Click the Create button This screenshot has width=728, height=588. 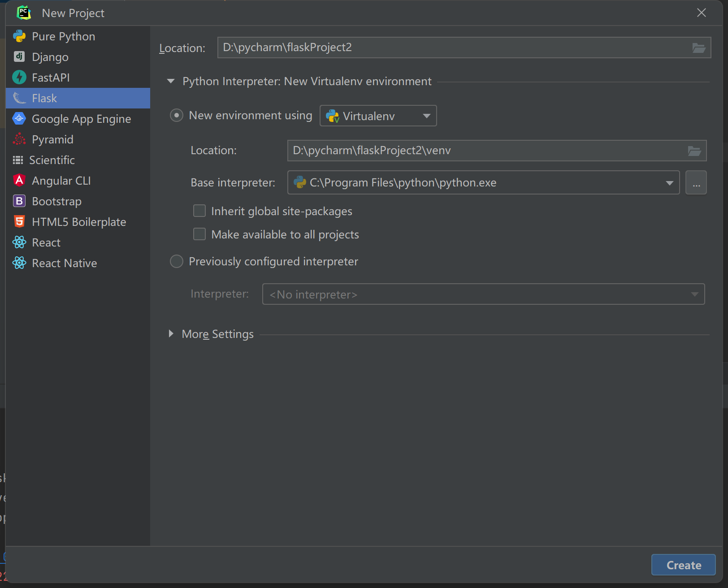(x=683, y=565)
